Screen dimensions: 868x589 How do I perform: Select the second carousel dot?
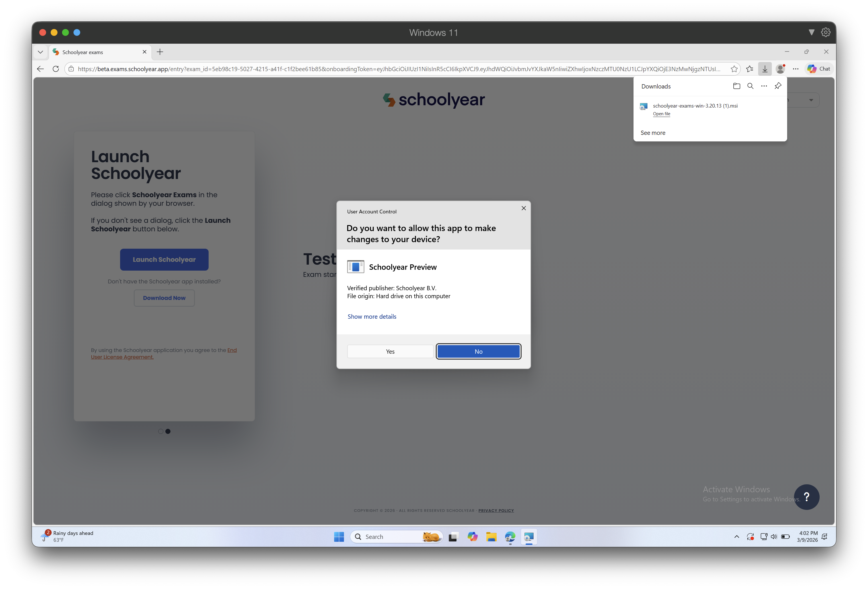(x=168, y=431)
